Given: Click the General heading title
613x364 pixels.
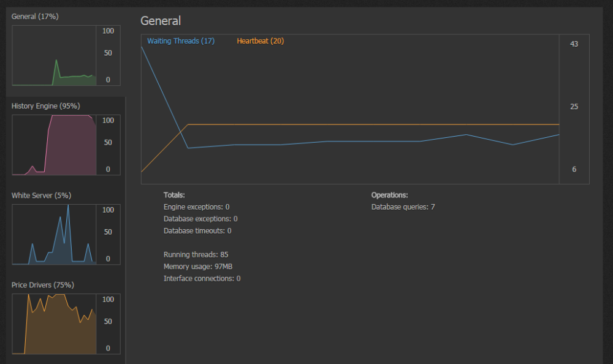Looking at the screenshot, I should tap(161, 21).
